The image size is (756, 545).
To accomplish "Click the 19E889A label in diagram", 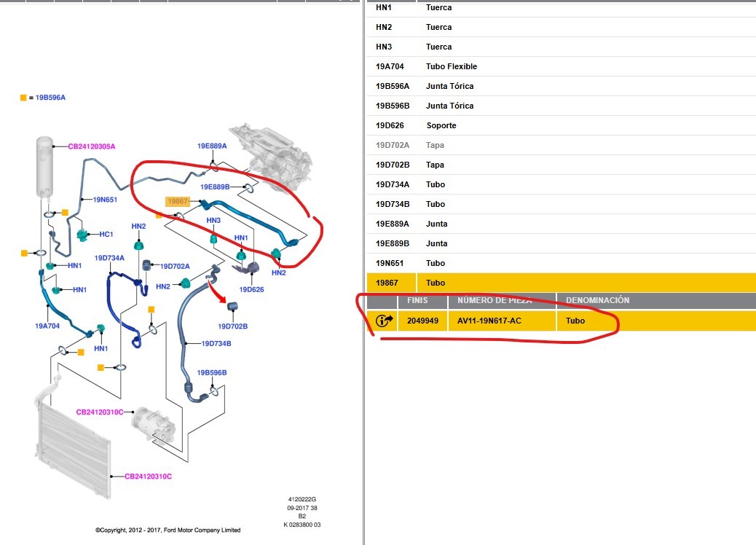I will coord(211,146).
